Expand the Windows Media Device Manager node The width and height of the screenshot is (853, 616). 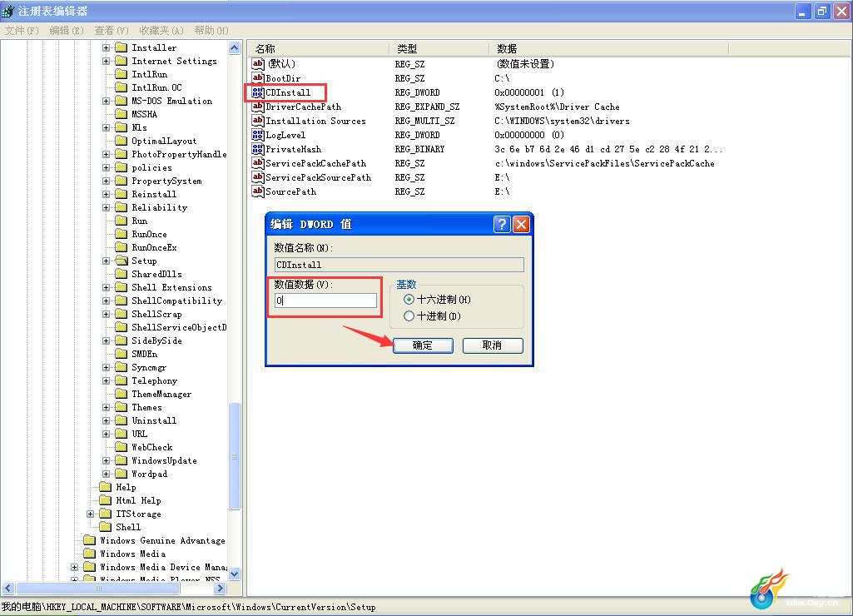75,567
